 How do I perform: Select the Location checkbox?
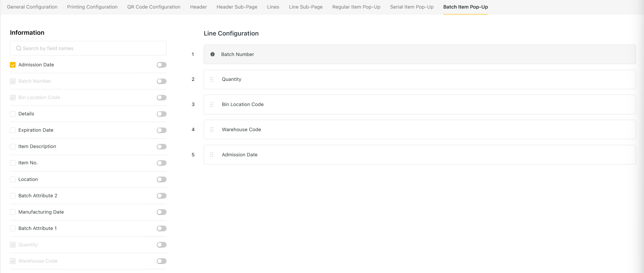(13, 179)
